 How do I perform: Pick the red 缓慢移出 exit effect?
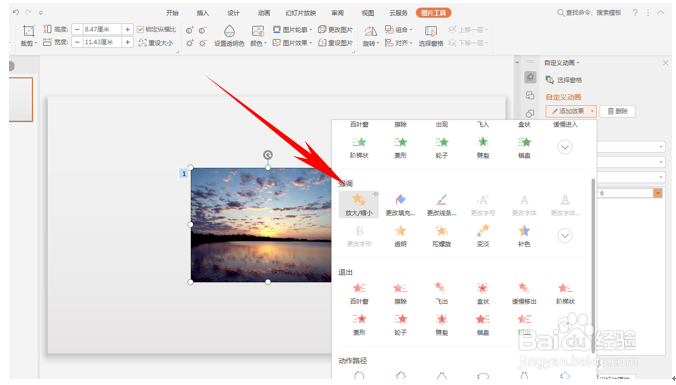(524, 293)
